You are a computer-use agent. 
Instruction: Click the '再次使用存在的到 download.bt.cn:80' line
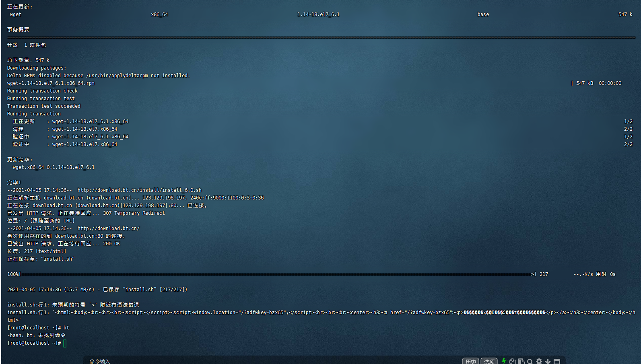click(66, 236)
